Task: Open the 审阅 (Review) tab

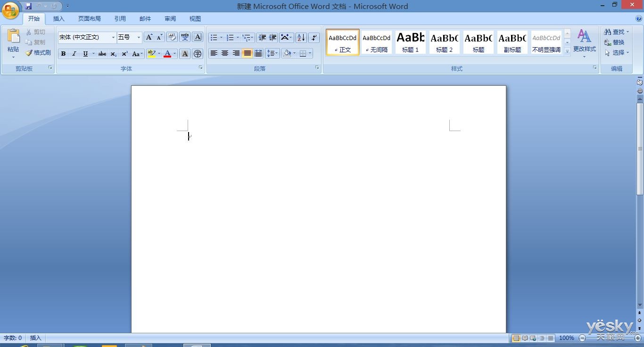Action: coord(170,19)
